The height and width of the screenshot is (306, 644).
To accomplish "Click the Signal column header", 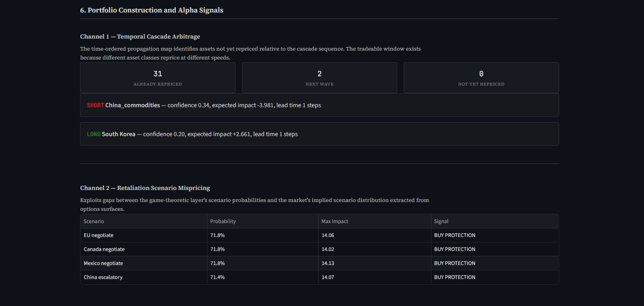I will pyautogui.click(x=441, y=221).
